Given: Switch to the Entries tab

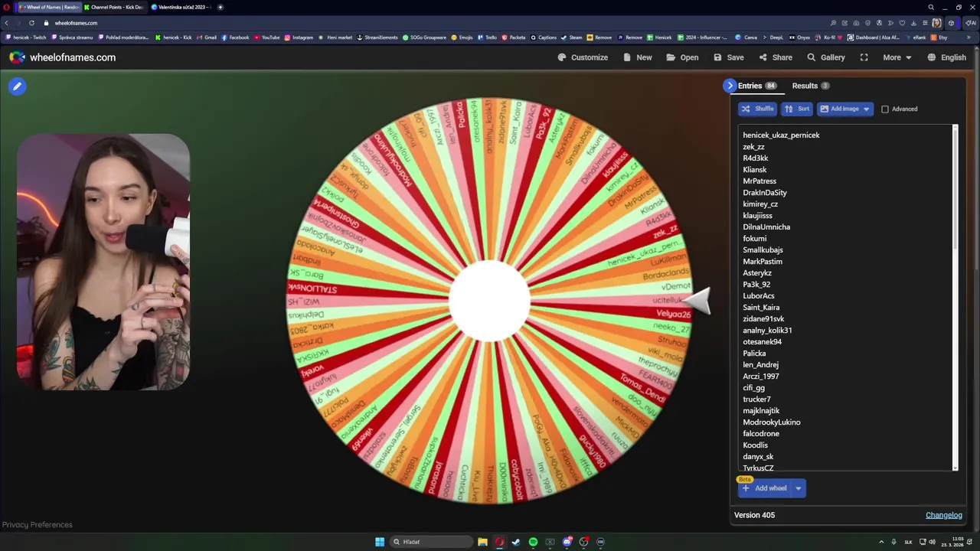Looking at the screenshot, I should tap(756, 86).
